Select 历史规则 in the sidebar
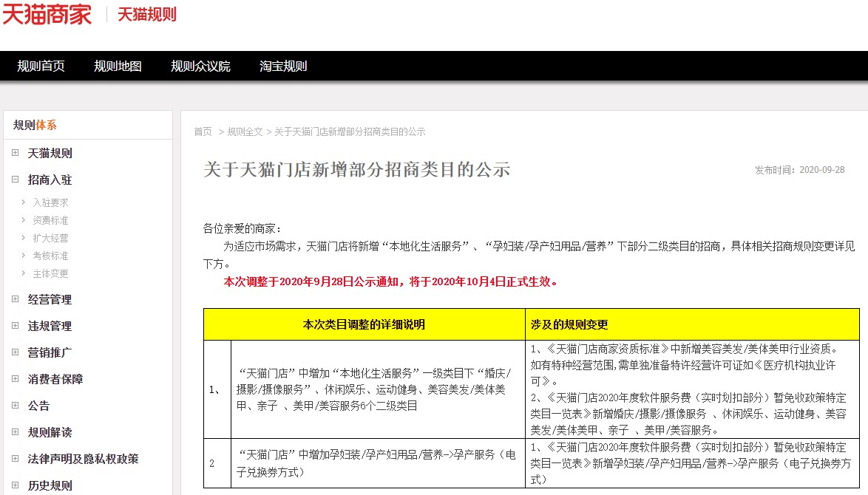Screen dimensions: 868x495 click(x=50, y=485)
